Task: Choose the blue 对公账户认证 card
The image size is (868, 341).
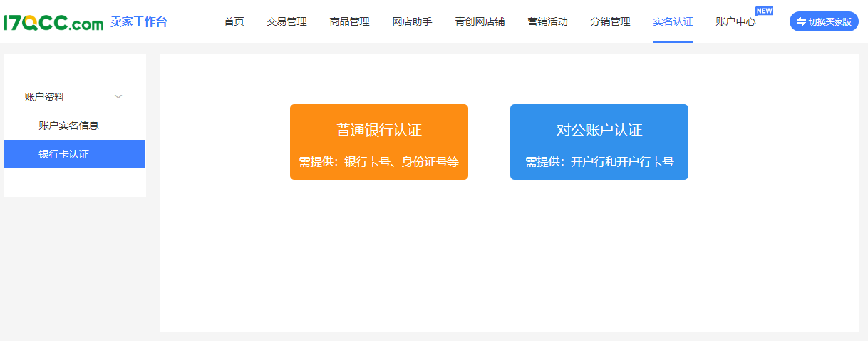Action: click(x=599, y=142)
